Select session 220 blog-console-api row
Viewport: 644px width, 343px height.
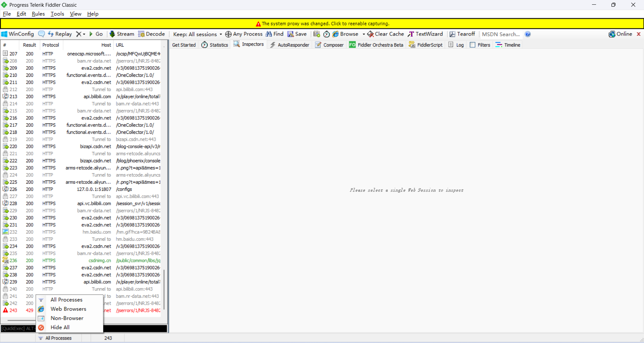pos(82,147)
